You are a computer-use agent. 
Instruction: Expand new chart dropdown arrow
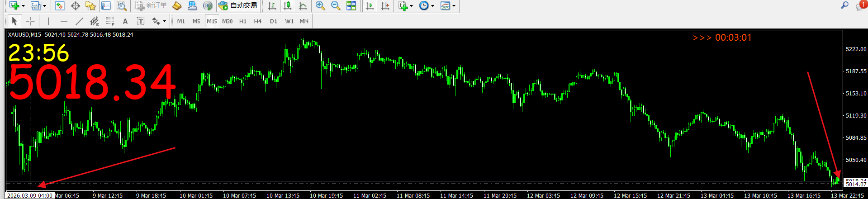[x=23, y=6]
